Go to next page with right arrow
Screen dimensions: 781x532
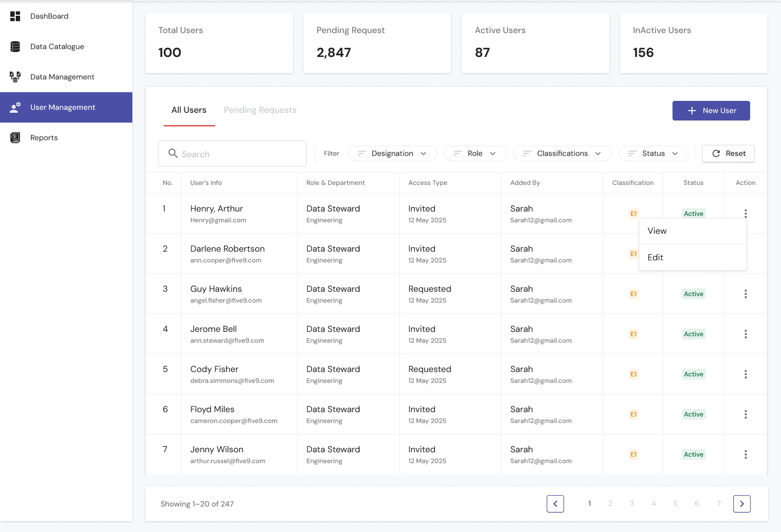pyautogui.click(x=741, y=504)
